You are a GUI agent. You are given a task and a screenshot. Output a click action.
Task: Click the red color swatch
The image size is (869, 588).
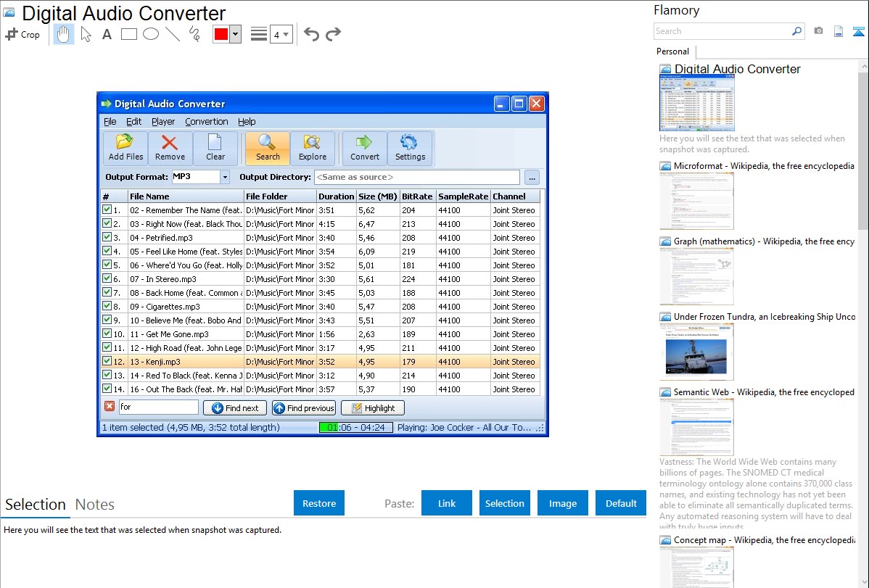pyautogui.click(x=221, y=34)
